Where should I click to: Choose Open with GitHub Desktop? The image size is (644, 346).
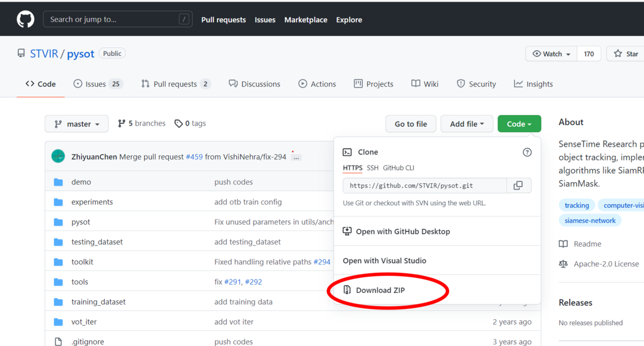[x=403, y=232]
